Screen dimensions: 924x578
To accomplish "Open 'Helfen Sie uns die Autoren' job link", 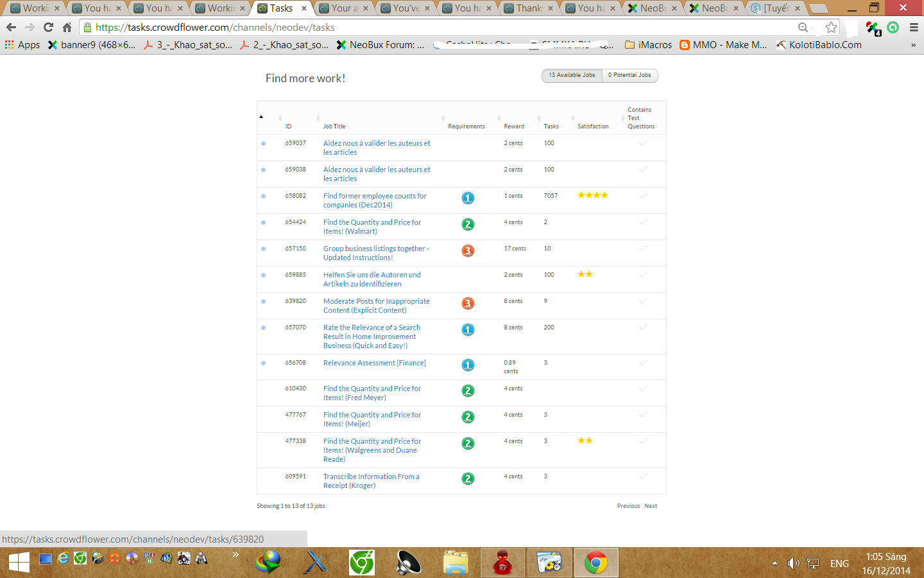I will click(372, 279).
